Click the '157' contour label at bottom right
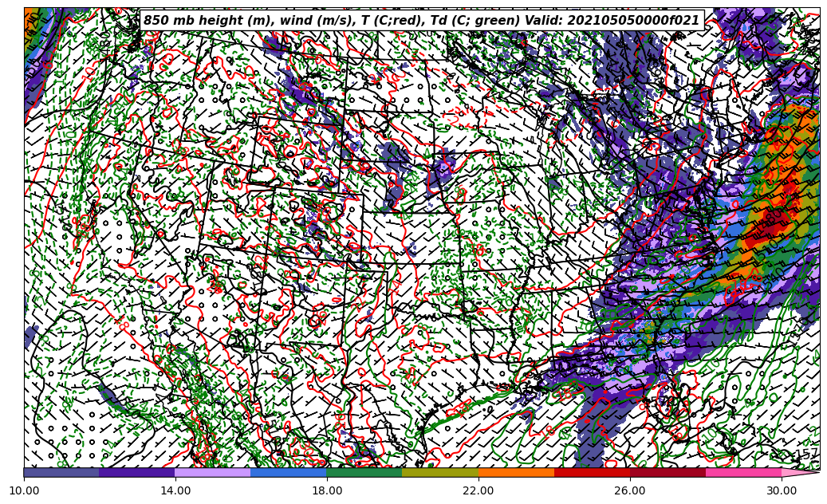The image size is (827, 504). point(807,455)
